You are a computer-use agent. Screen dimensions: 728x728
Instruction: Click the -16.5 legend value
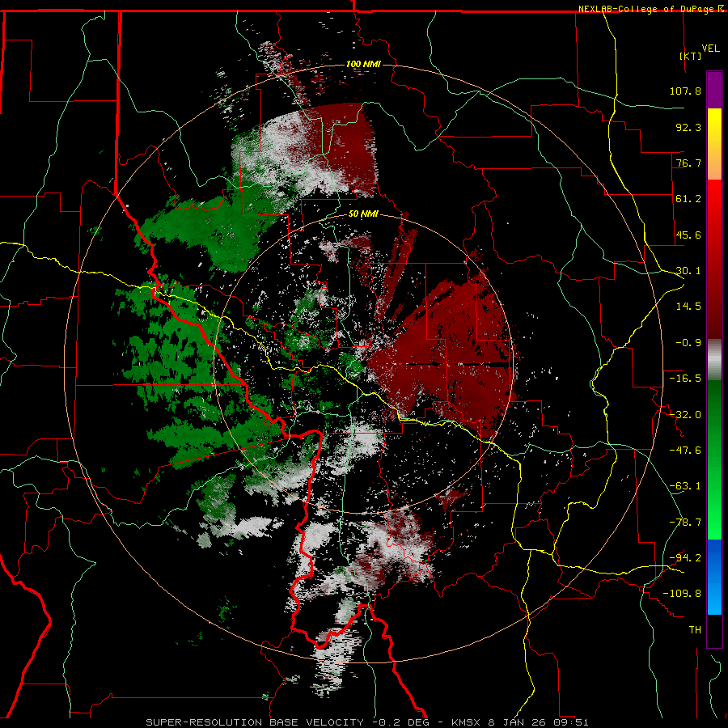click(685, 379)
